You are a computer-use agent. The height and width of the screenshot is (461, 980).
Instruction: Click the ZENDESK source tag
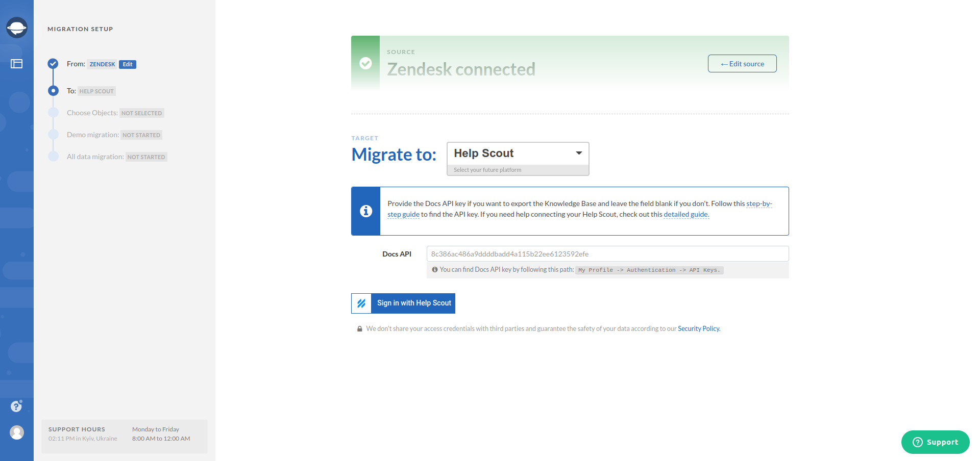[102, 64]
